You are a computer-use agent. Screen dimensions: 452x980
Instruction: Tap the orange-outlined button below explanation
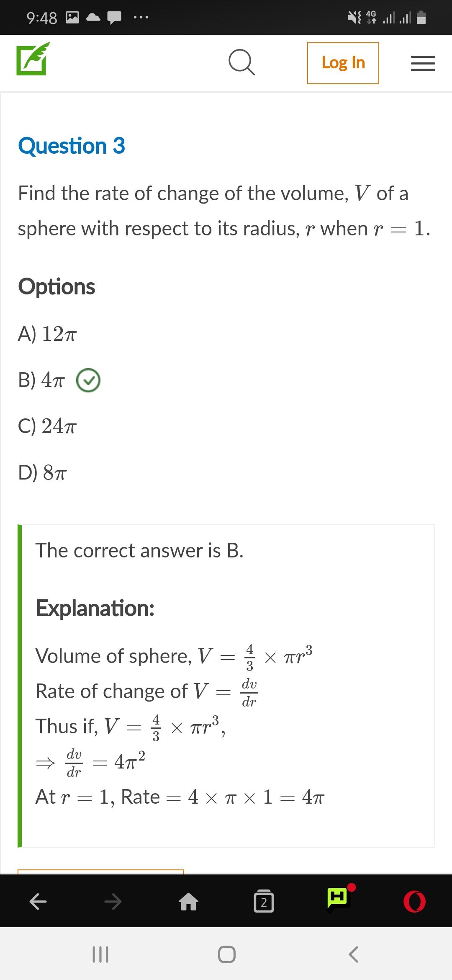coord(101,872)
